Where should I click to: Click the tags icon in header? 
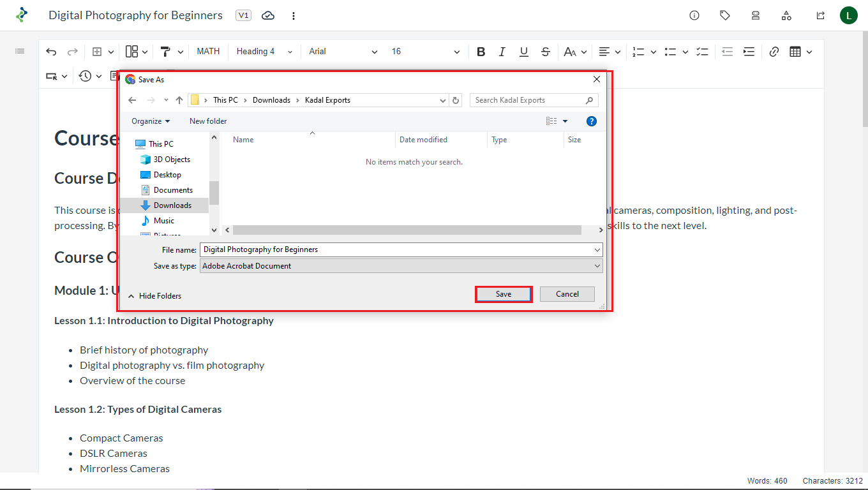click(725, 15)
